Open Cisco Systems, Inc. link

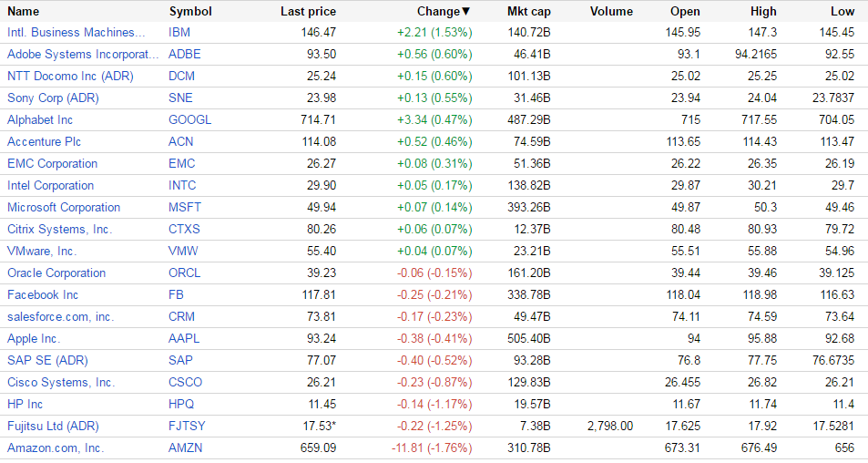61,382
